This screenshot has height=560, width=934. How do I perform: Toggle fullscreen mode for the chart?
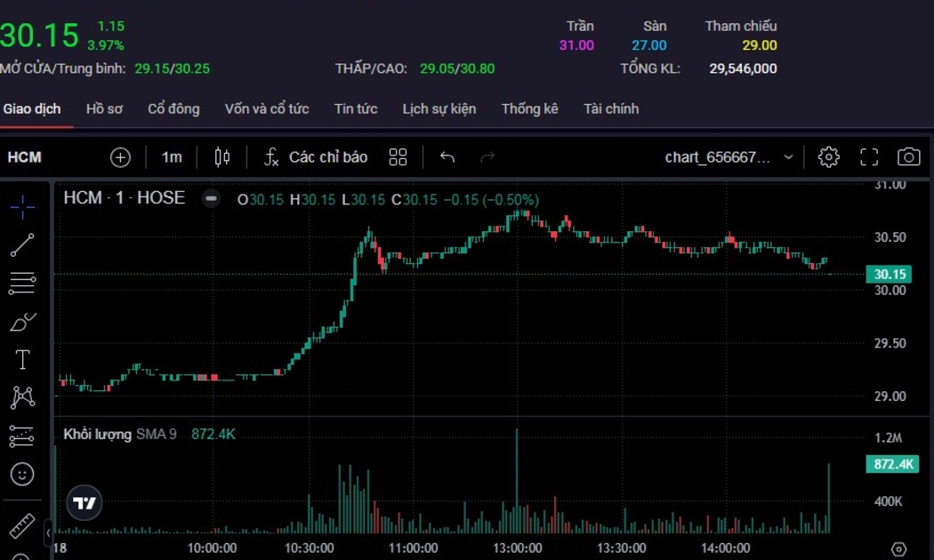[869, 157]
